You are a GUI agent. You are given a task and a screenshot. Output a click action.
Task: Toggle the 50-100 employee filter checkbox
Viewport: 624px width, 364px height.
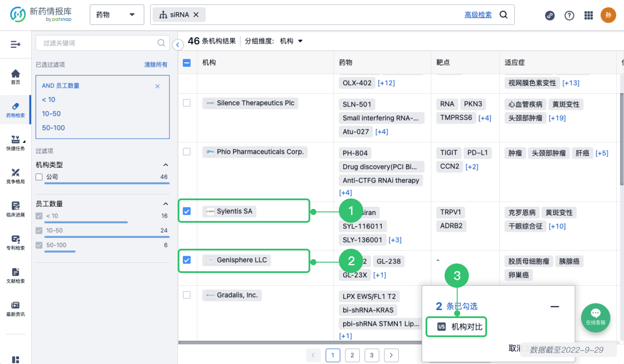pyautogui.click(x=39, y=245)
